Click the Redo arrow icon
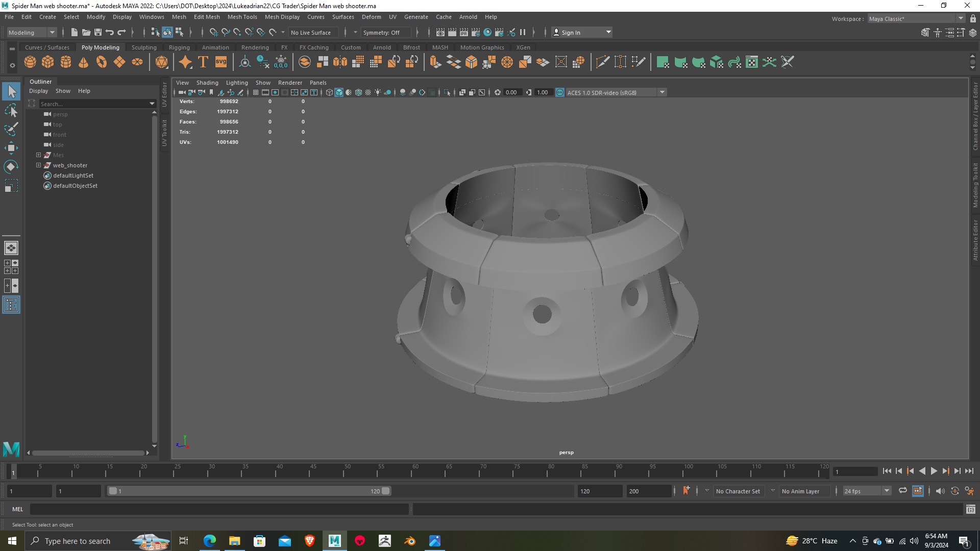The height and width of the screenshot is (551, 980). (121, 32)
